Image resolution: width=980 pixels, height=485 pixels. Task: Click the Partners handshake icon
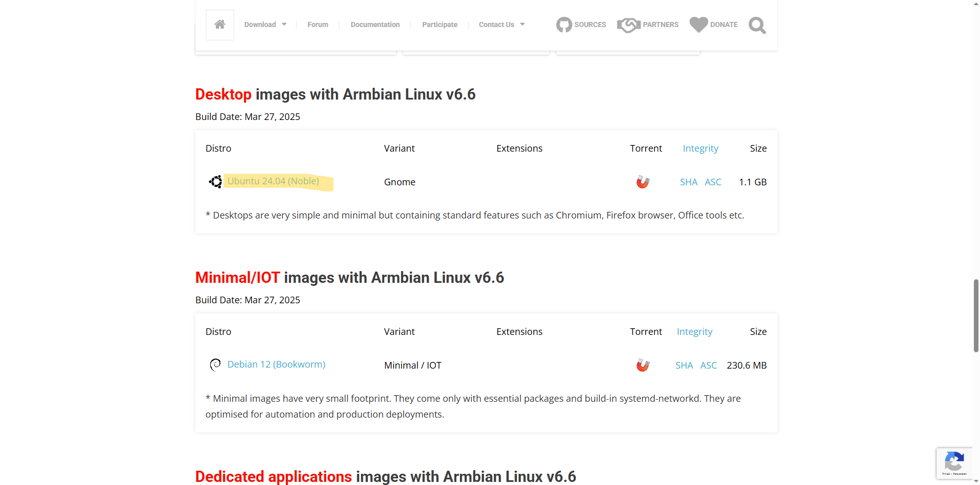[628, 25]
